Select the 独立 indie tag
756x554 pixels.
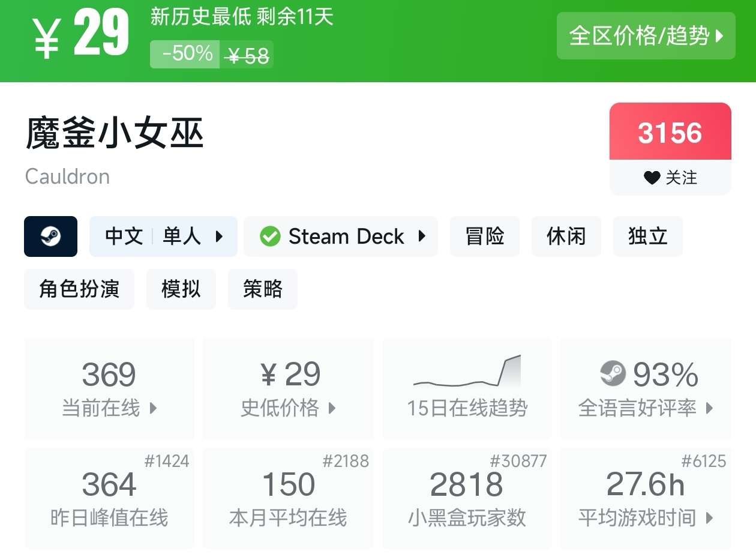pyautogui.click(x=647, y=236)
